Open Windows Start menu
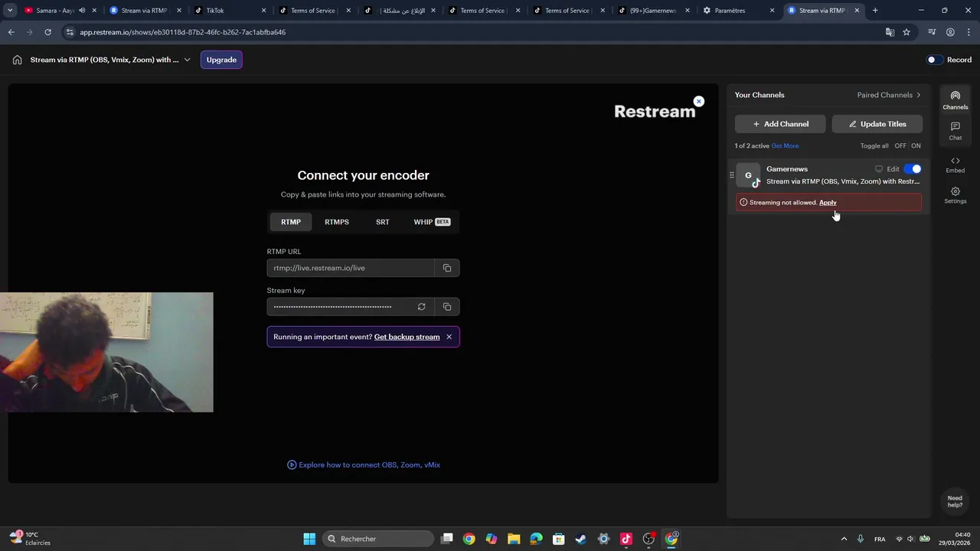 pyautogui.click(x=309, y=539)
